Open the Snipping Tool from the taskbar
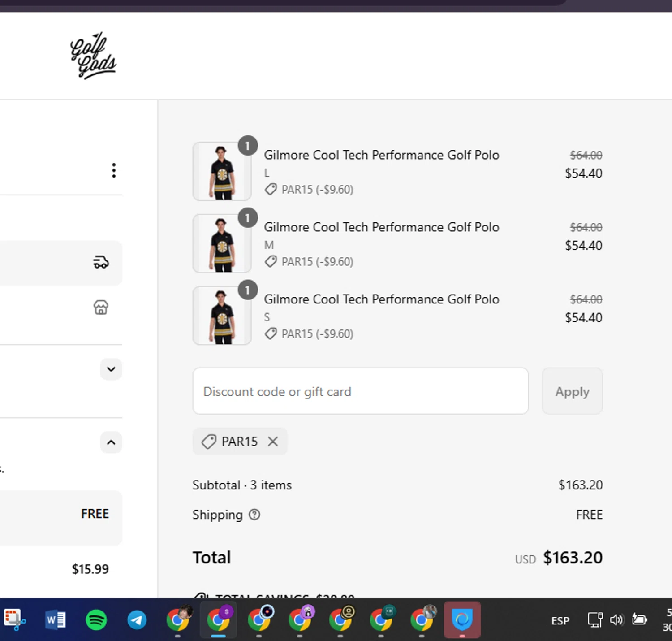This screenshot has width=672, height=641. (x=15, y=620)
